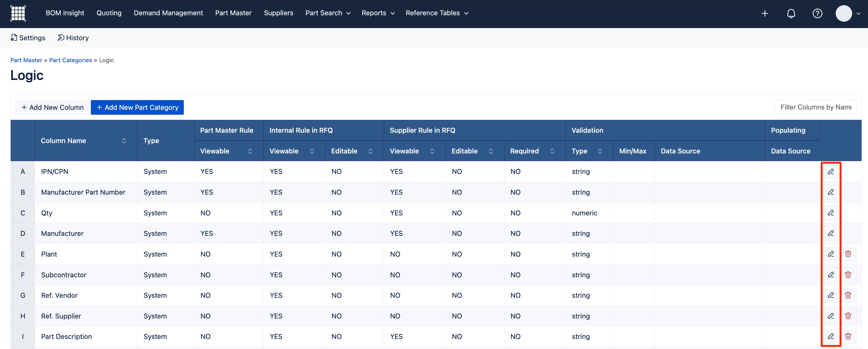Click the numeric type cell for Qty
868x349 pixels.
click(x=589, y=213)
